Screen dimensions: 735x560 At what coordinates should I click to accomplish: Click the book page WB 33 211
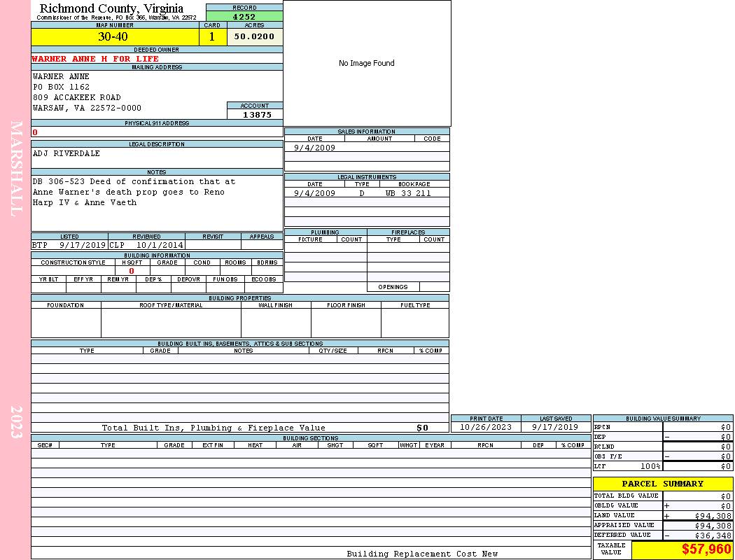tap(408, 193)
